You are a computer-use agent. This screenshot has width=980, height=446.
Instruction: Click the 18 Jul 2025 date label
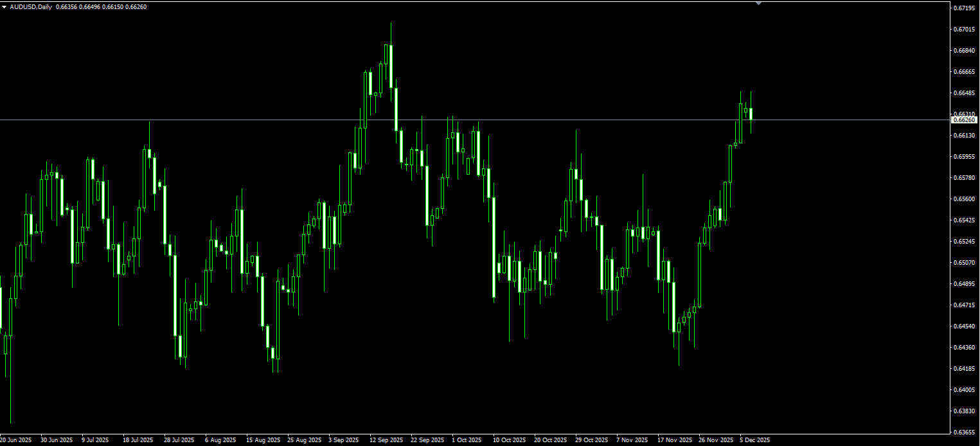(138, 440)
